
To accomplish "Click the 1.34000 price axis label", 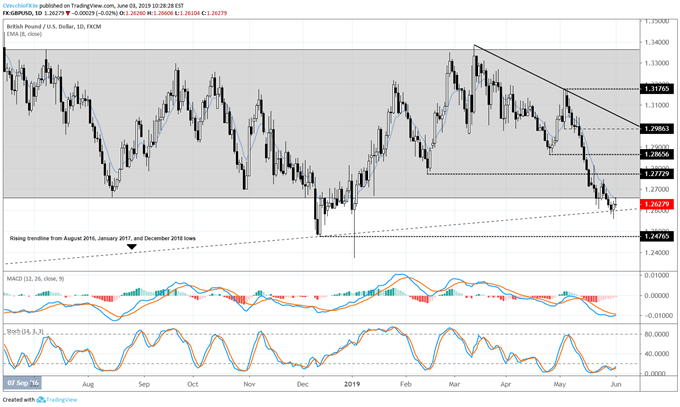I will coord(657,43).
